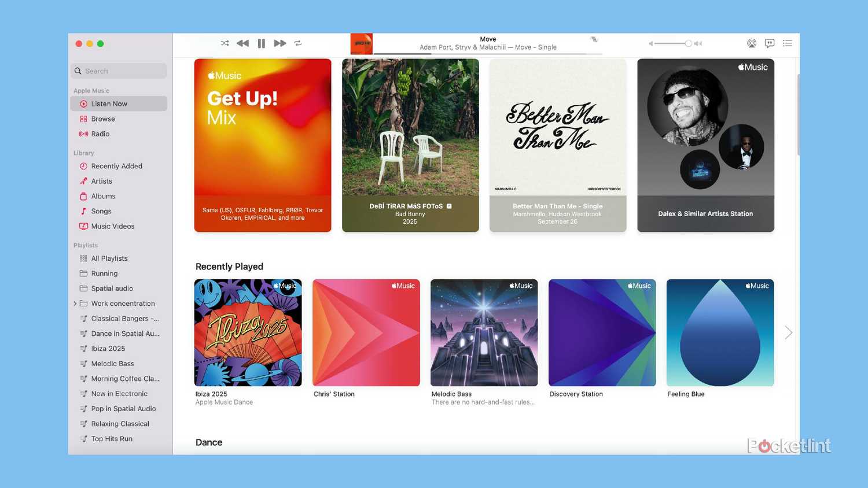The image size is (868, 488).
Task: Skip forward to the next track
Action: pos(280,43)
